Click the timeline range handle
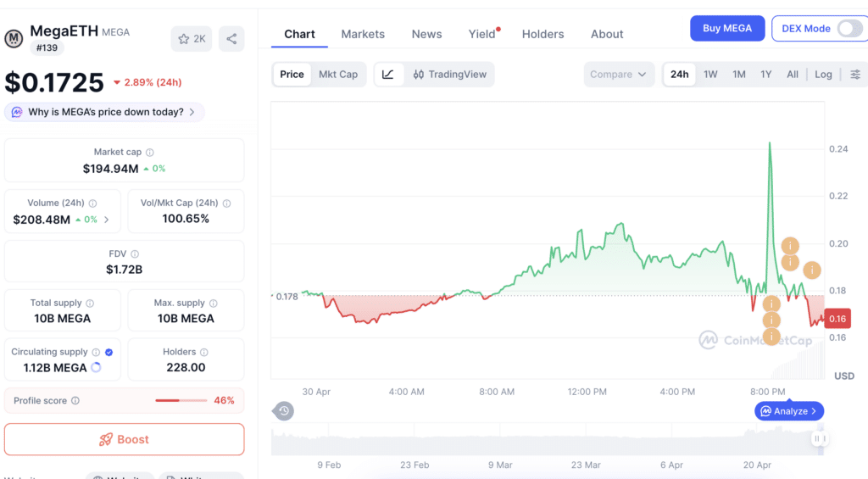Image resolution: width=868 pixels, height=479 pixels. coord(820,438)
